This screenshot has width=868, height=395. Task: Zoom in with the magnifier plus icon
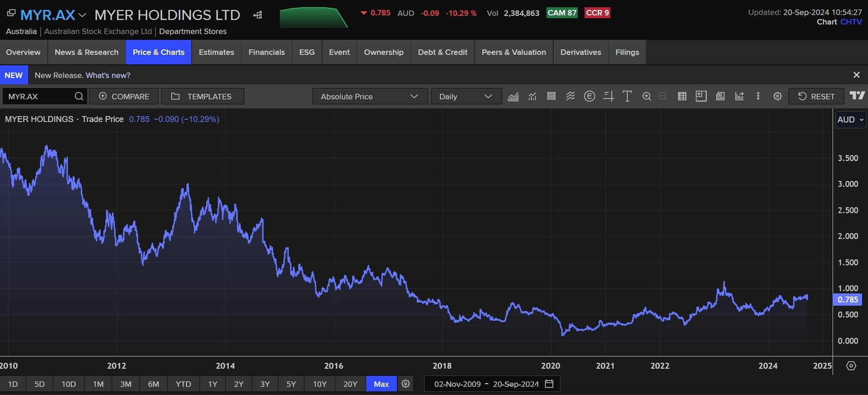(x=647, y=96)
